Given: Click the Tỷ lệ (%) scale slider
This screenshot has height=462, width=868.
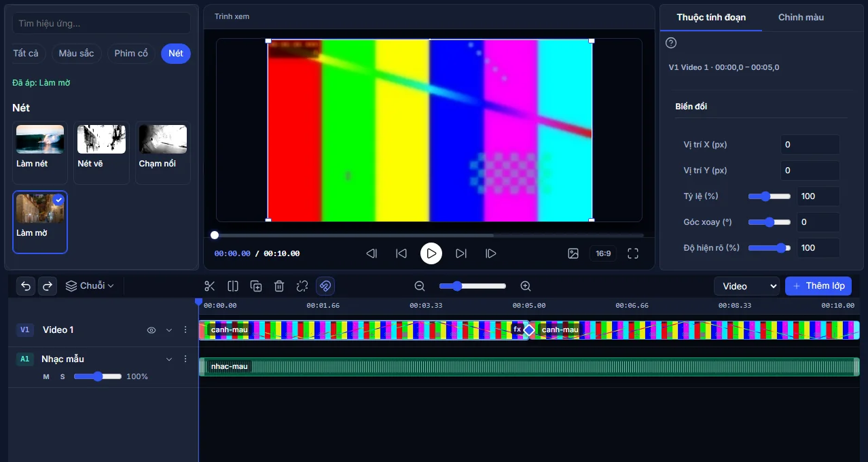Looking at the screenshot, I should [x=770, y=196].
